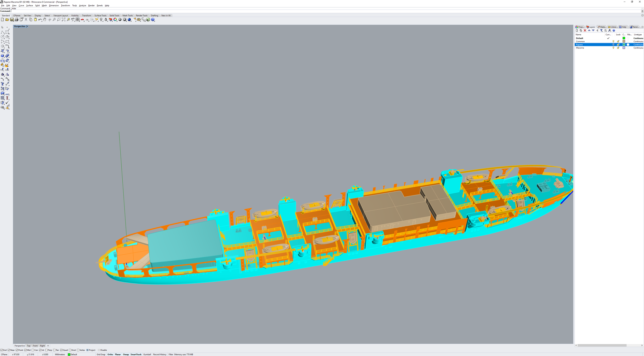Click in the Command input field
The width and height of the screenshot is (644, 356).
point(325,11)
